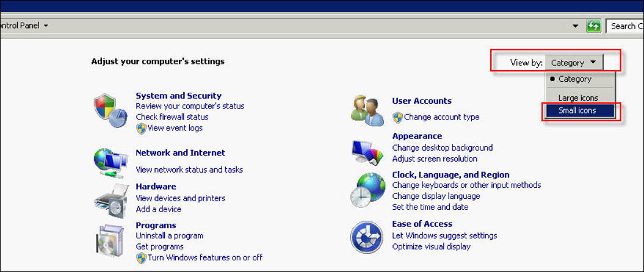
Task: Click Change keyboards or other input methods
Action: (466, 185)
